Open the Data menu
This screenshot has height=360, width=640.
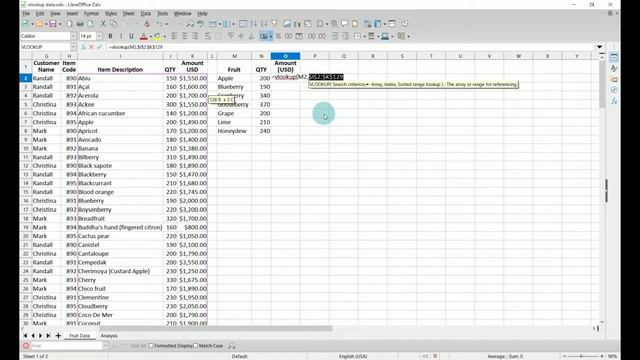(146, 13)
